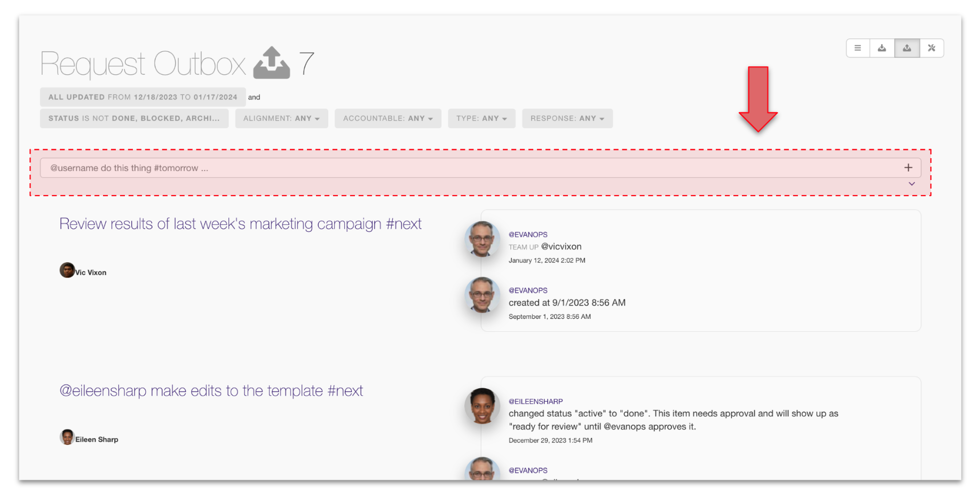Open 'Review results of last week's marketing campaign'
Screen dimensions: 980x500
point(240,224)
